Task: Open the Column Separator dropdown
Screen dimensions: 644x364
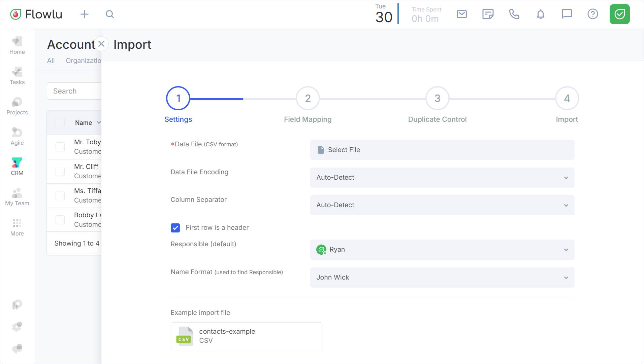Action: 442,205
